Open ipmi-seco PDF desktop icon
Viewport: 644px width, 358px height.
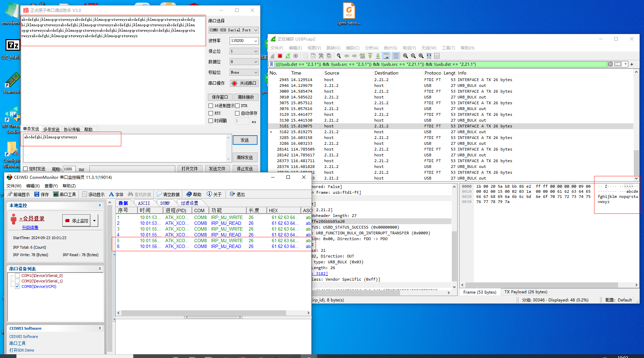point(349,14)
